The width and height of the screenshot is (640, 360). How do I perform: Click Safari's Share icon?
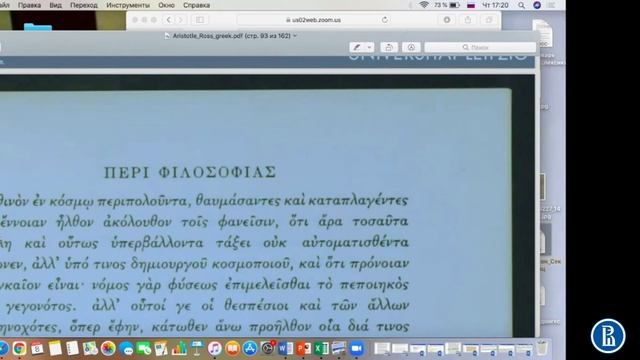tap(468, 20)
